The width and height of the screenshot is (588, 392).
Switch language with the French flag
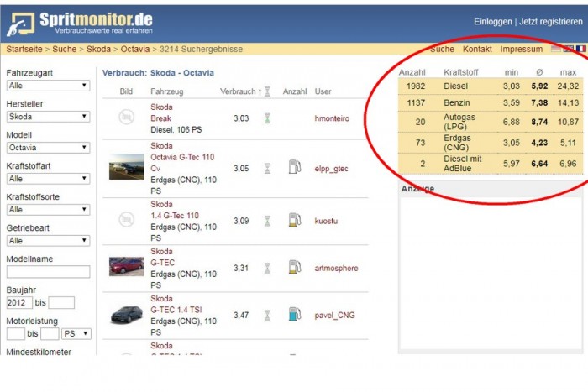[581, 49]
